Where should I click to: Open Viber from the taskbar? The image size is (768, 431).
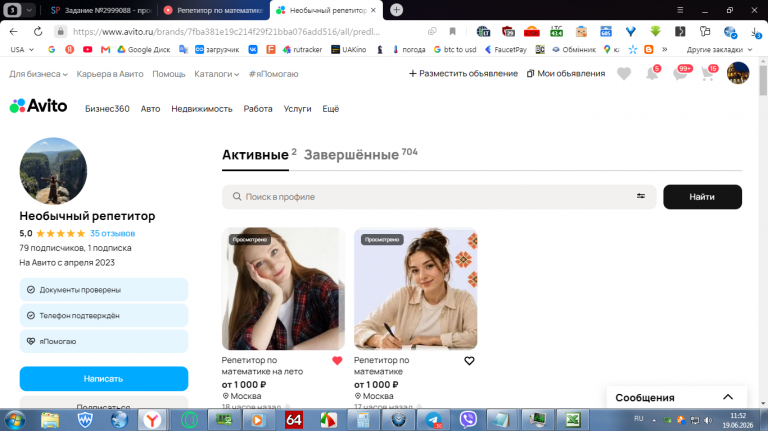pos(468,420)
